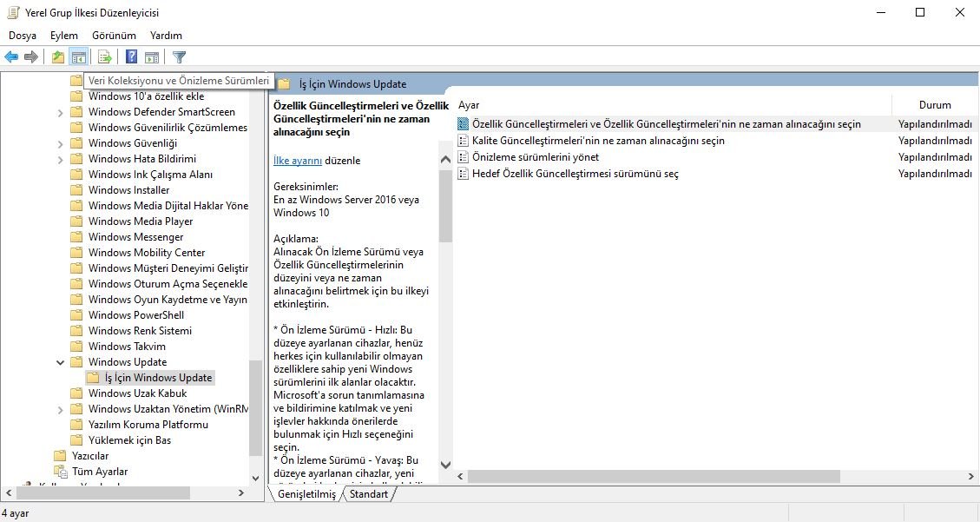Image resolution: width=980 pixels, height=522 pixels.
Task: Toggle the action pane toolbar icon
Action: (152, 57)
